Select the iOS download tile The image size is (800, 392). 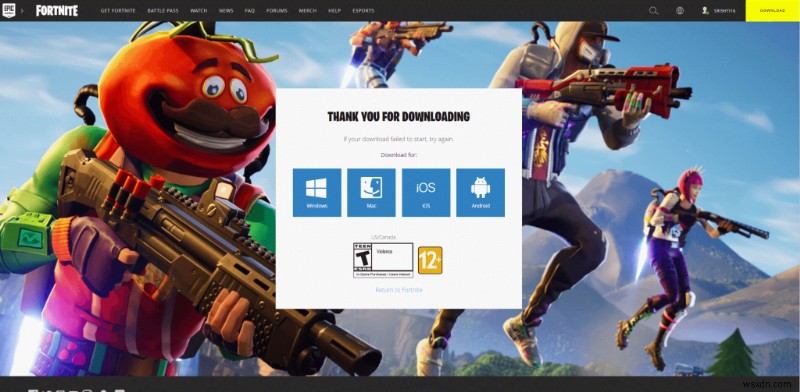[426, 193]
